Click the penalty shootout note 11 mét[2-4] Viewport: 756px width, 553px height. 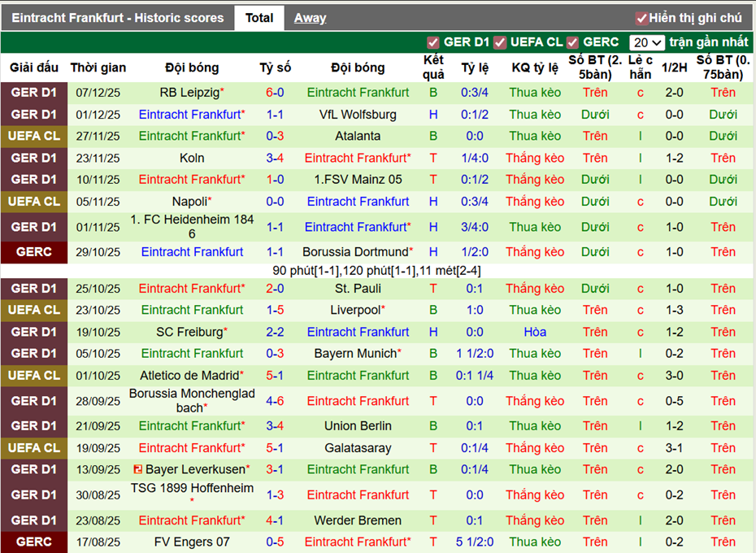pyautogui.click(x=450, y=271)
